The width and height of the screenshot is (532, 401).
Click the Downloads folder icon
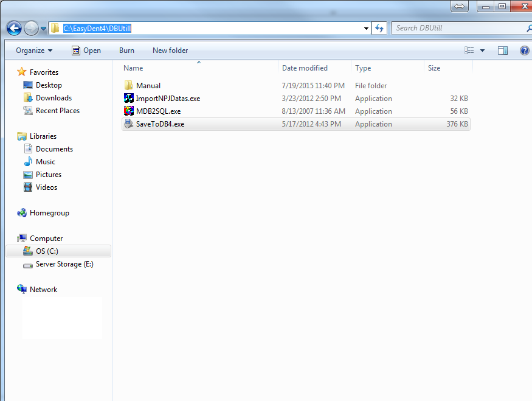tap(28, 97)
